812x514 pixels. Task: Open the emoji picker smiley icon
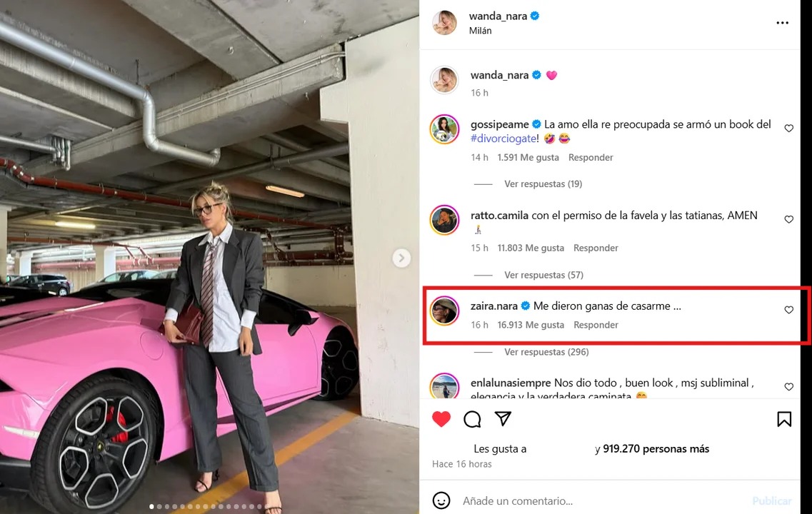tap(442, 500)
